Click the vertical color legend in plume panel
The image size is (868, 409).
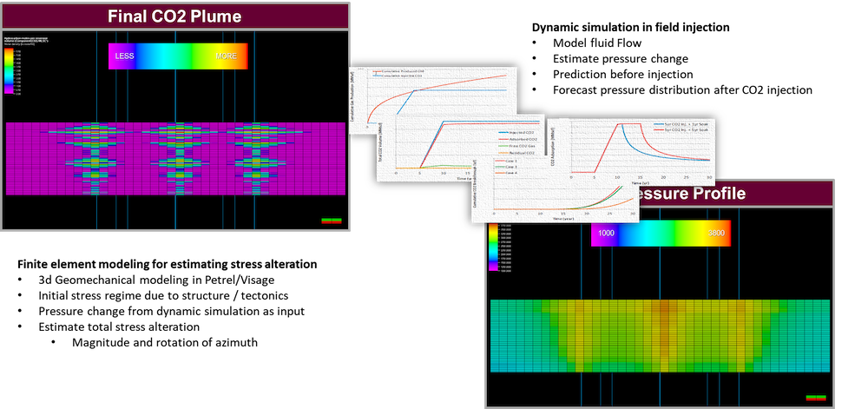click(8, 71)
